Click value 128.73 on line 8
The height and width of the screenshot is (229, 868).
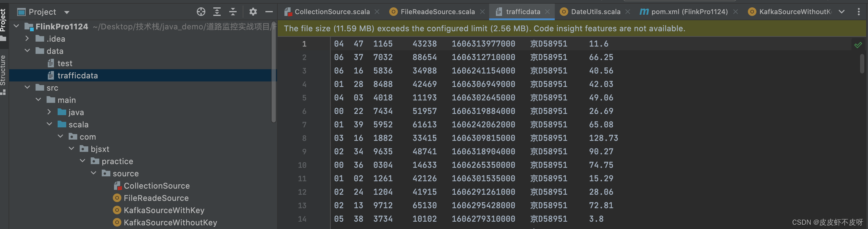603,138
